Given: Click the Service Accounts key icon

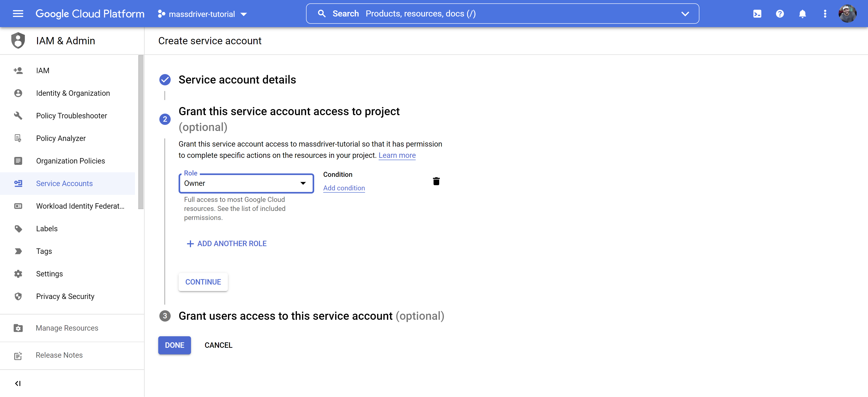Looking at the screenshot, I should click(18, 183).
